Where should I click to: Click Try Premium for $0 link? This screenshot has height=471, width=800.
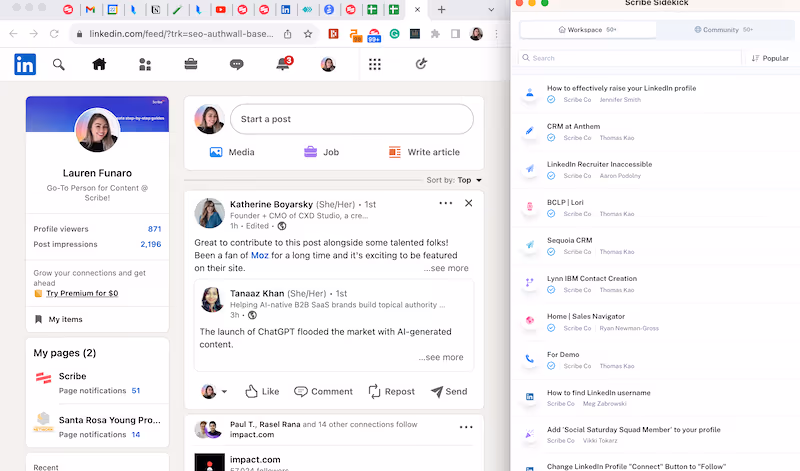(x=82, y=293)
